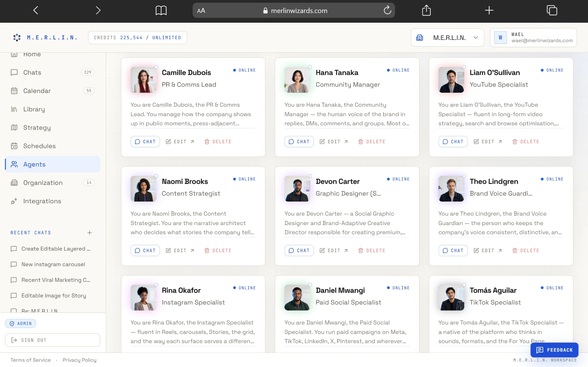Open recent chat 'Editable Image for Story'
Screen dimensions: 588x367
49,295
